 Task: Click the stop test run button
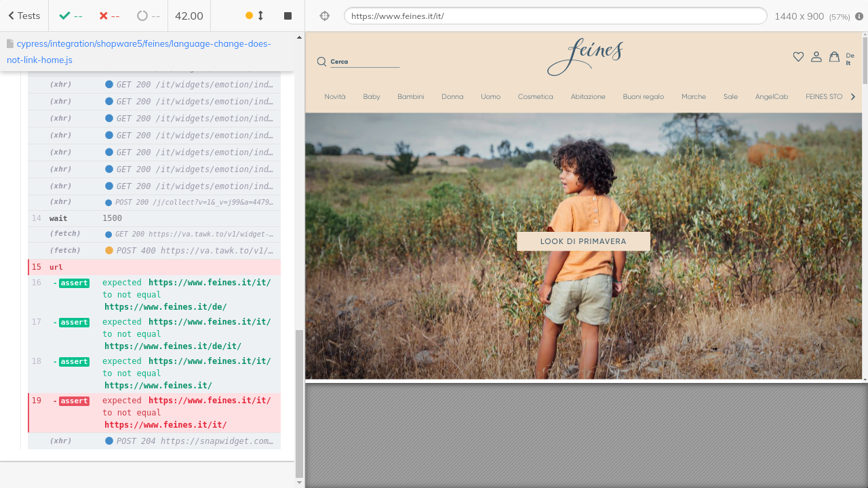[288, 16]
